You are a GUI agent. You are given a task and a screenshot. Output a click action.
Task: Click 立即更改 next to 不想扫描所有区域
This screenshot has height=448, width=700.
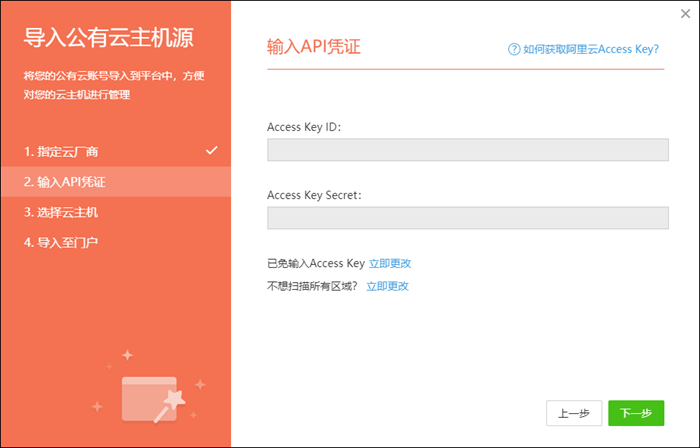click(387, 286)
